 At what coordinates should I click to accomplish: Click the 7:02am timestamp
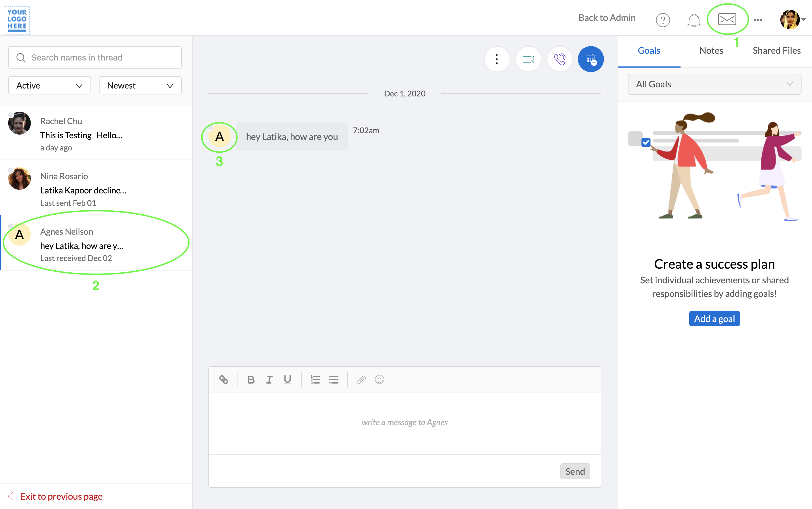(366, 130)
